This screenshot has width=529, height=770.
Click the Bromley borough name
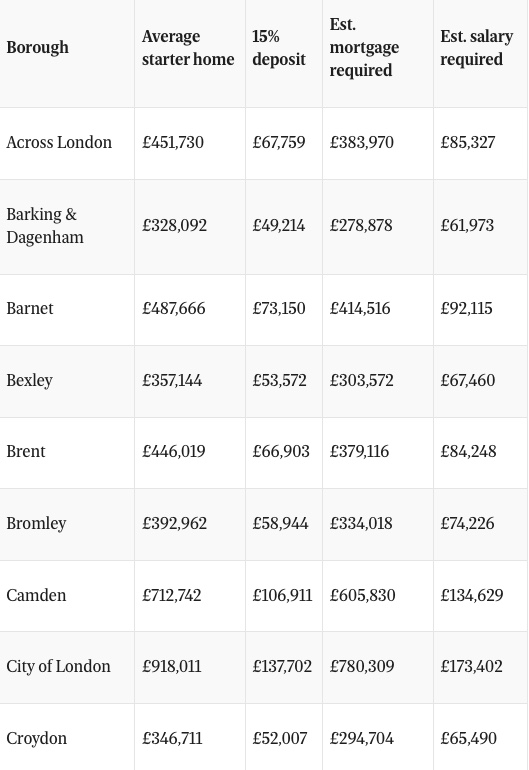coord(36,523)
